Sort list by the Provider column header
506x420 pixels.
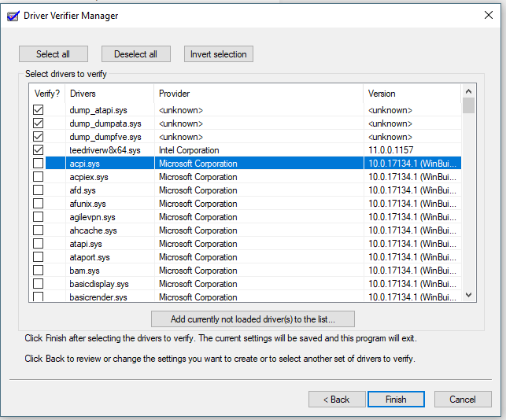tap(259, 94)
